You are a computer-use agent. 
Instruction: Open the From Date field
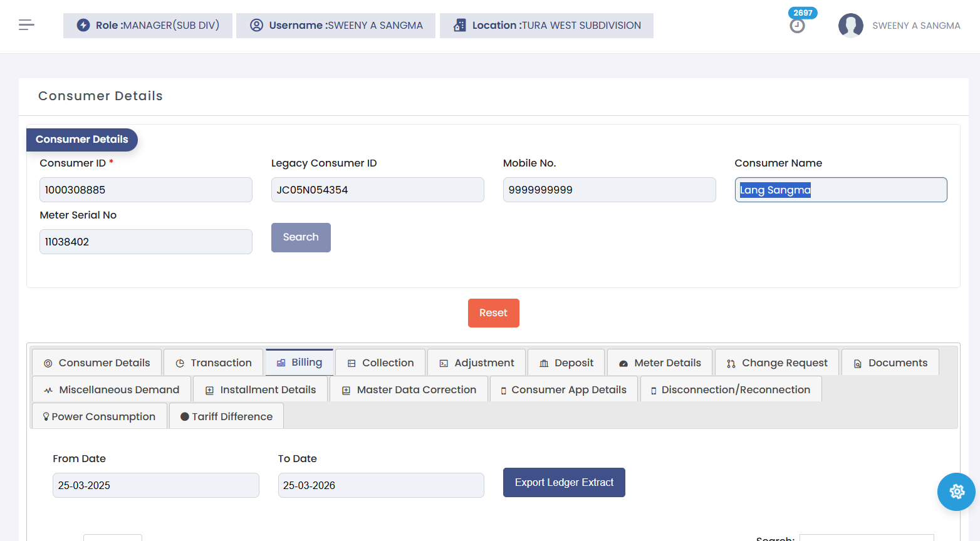pyautogui.click(x=156, y=485)
